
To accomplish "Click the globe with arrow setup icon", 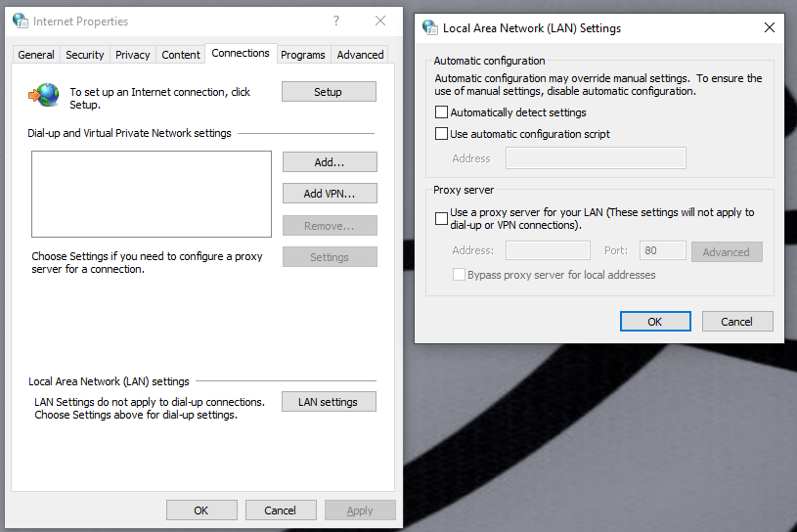I will click(x=44, y=95).
